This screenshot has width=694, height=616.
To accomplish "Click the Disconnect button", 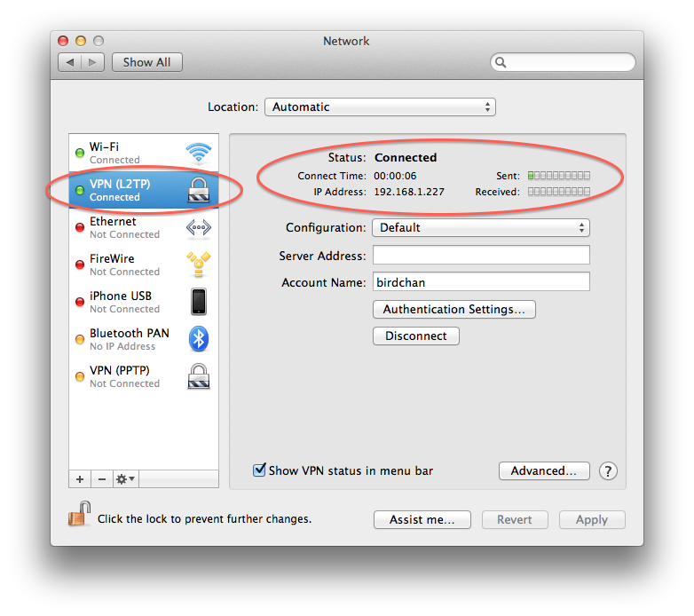I will pos(416,336).
